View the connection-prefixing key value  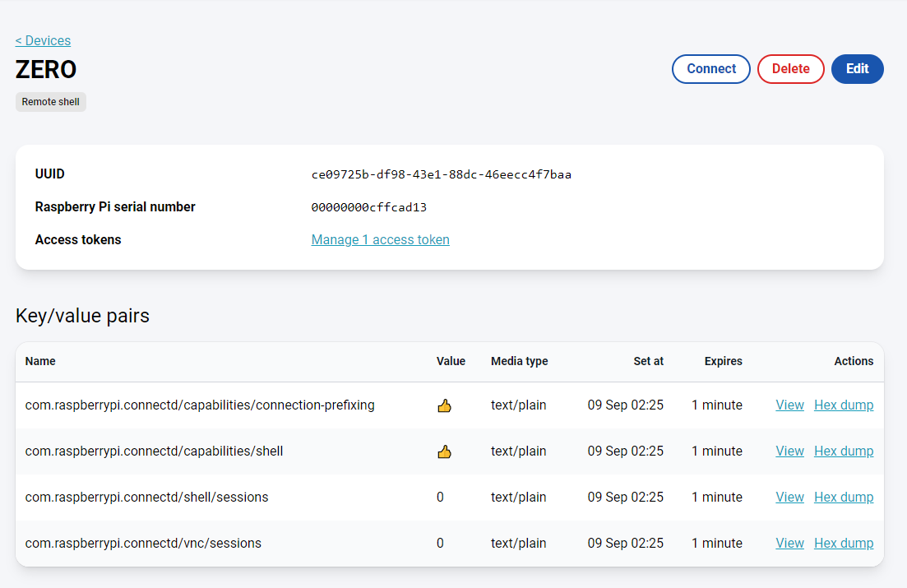click(x=789, y=405)
